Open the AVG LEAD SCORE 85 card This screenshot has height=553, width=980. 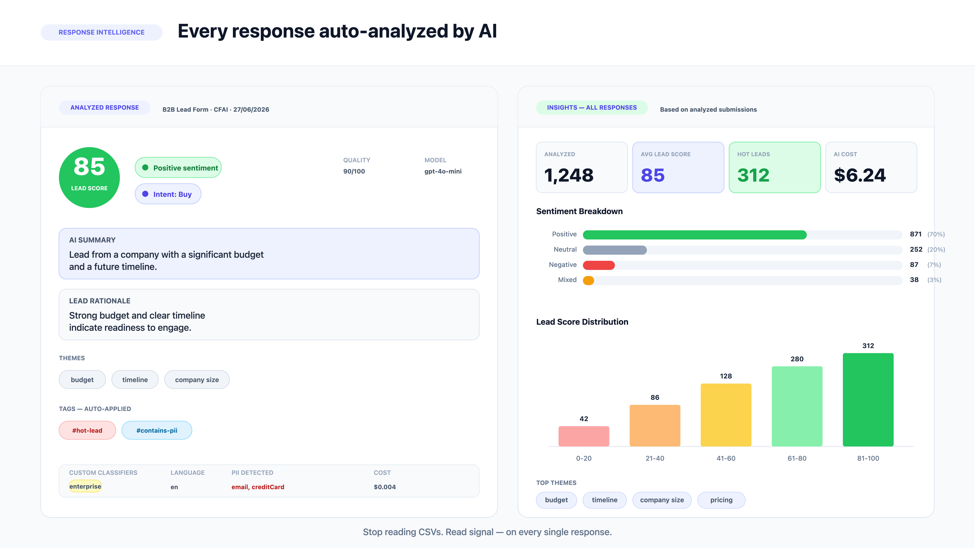point(682,168)
